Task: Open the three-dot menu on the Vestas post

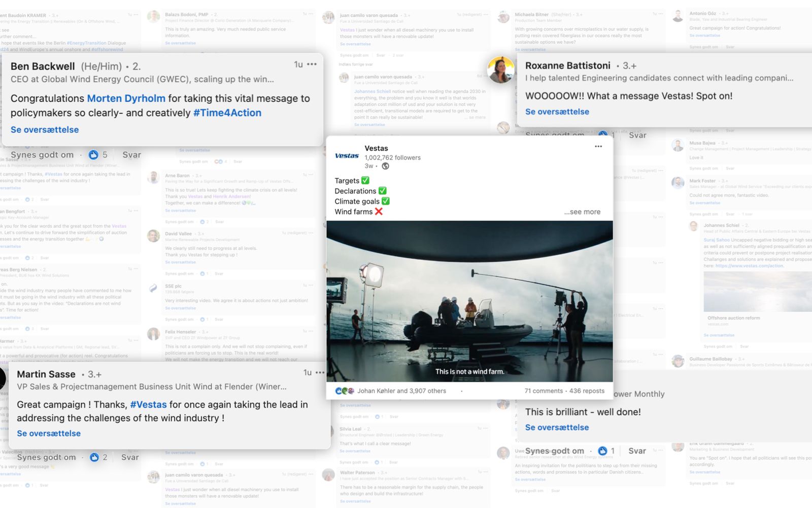Action: [x=598, y=146]
